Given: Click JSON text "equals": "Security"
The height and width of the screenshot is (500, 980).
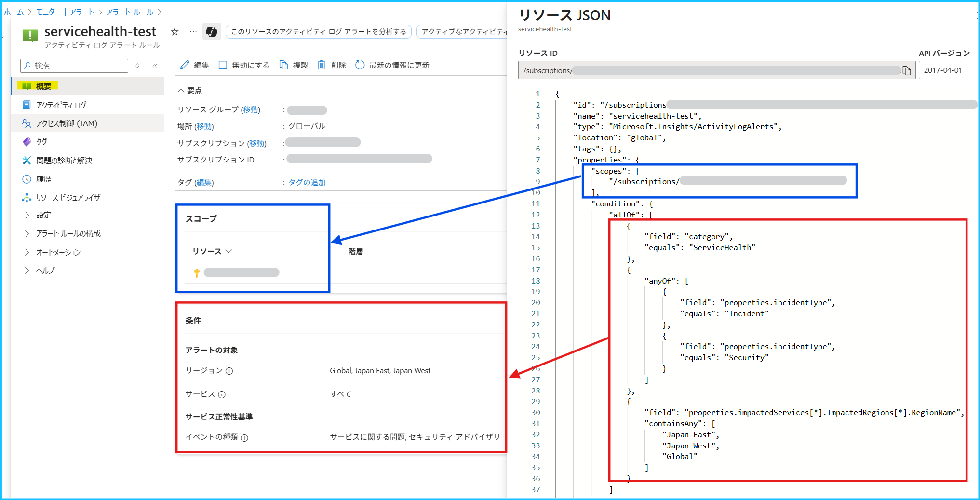Looking at the screenshot, I should 725,358.
